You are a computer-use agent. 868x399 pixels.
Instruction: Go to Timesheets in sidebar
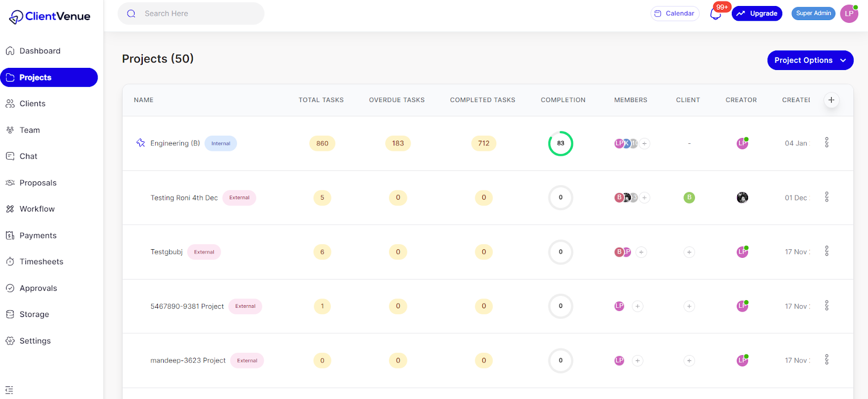click(41, 262)
